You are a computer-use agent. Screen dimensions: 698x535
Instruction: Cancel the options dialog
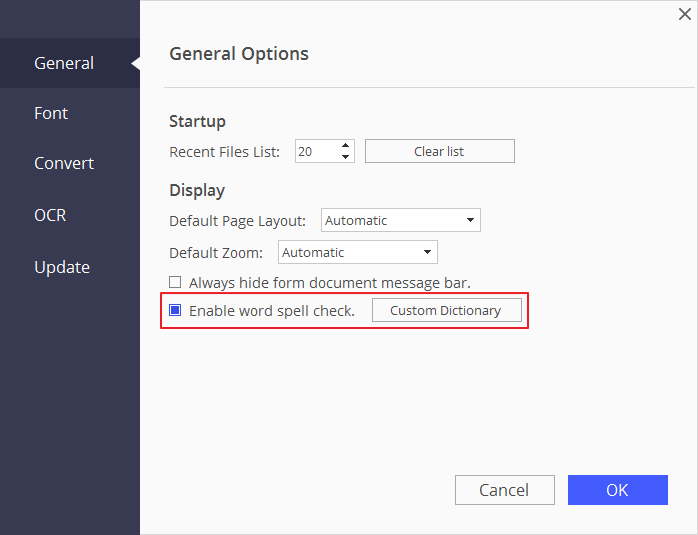click(x=504, y=490)
